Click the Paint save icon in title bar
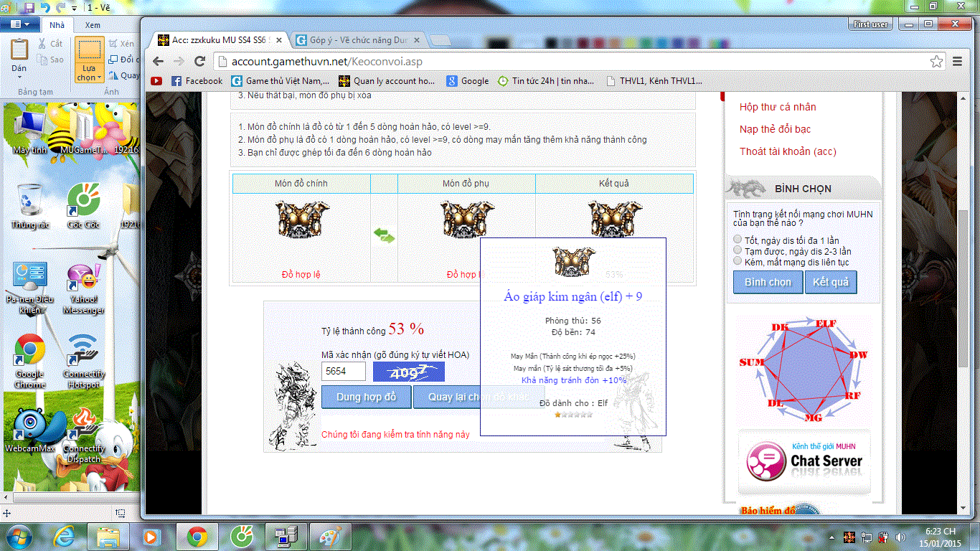This screenshot has height=551, width=980. click(29, 8)
